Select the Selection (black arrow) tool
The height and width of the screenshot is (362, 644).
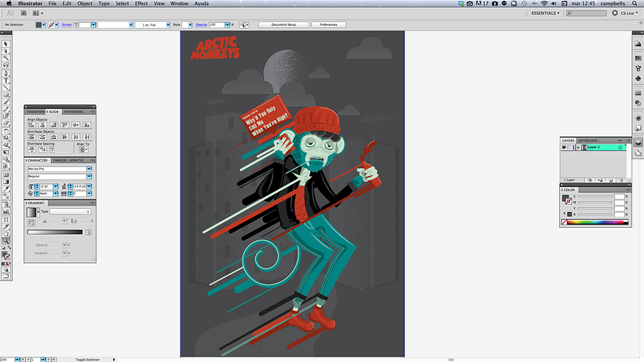(x=5, y=44)
